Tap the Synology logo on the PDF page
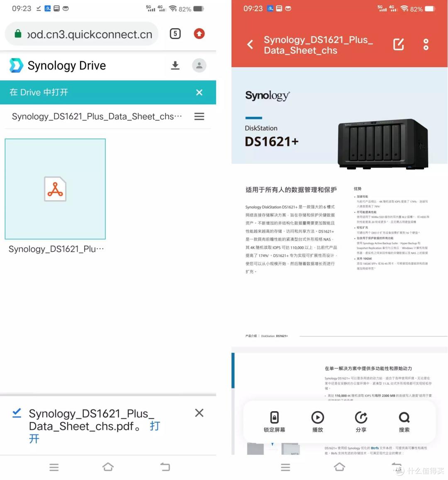Viewport: 448px width, 480px height. [268, 96]
